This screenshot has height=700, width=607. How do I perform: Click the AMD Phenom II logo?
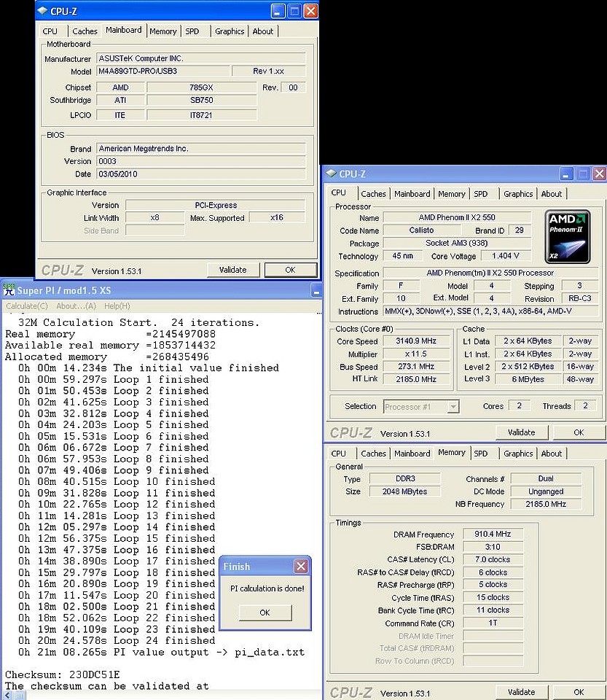tap(568, 237)
